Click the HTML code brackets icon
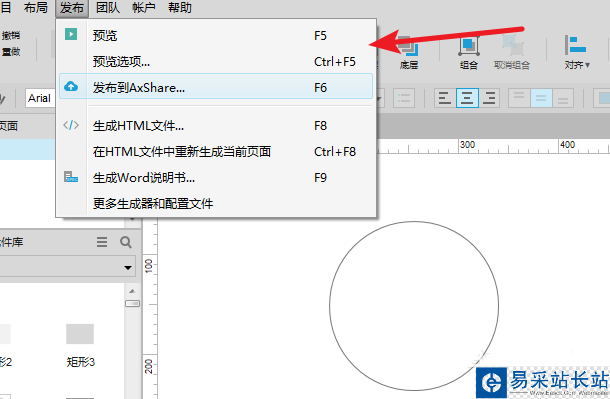610x399 pixels. [71, 125]
